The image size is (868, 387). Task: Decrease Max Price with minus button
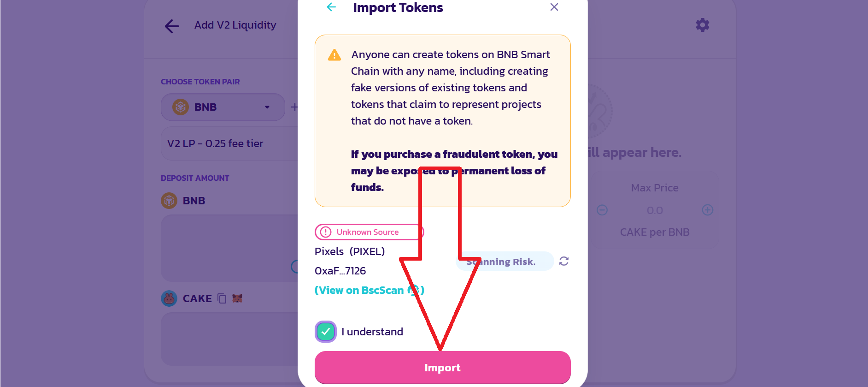tap(602, 210)
